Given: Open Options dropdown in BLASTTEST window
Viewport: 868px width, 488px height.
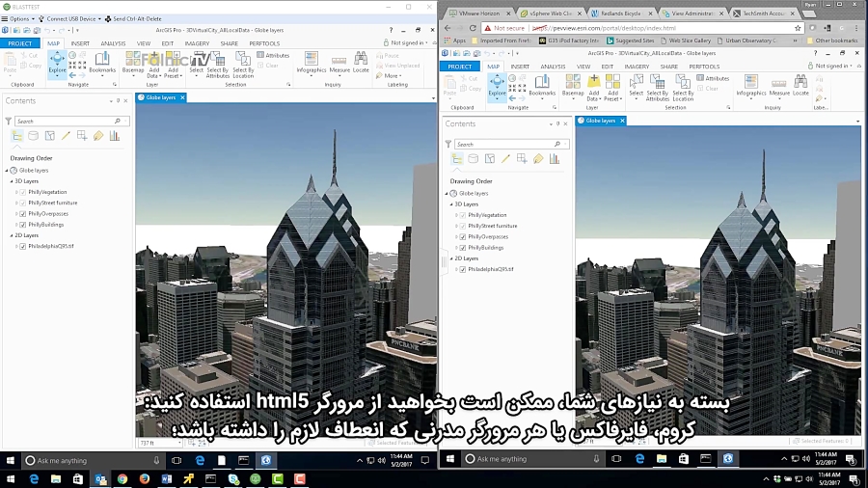Looking at the screenshot, I should pos(18,19).
